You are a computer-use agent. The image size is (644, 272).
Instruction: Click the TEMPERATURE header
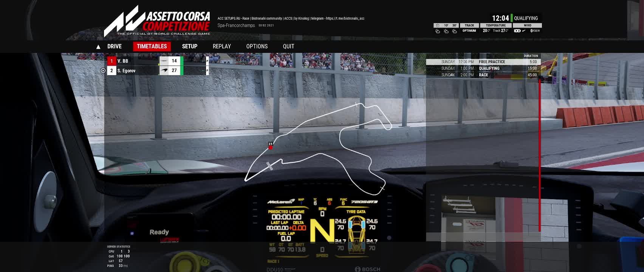496,25
